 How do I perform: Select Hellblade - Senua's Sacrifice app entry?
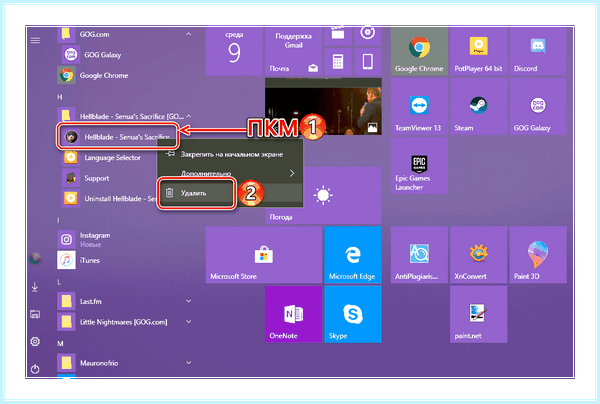coord(118,137)
